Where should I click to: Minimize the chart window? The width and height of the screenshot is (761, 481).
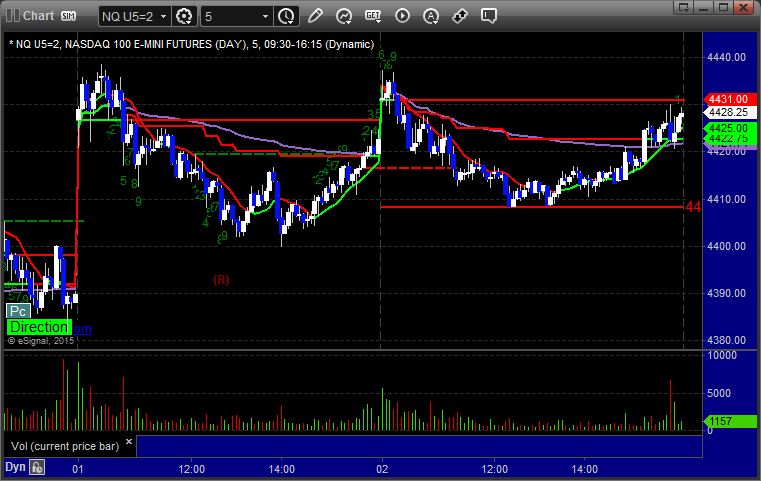704,7
